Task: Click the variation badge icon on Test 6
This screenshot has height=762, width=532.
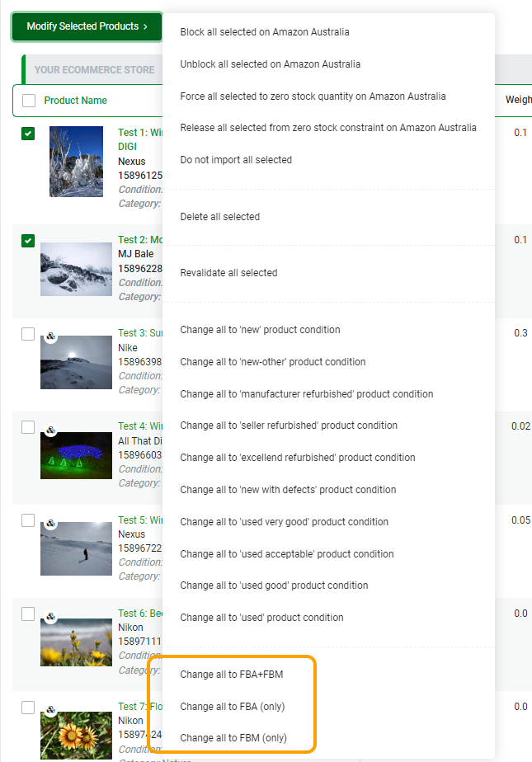Action: tap(51, 617)
